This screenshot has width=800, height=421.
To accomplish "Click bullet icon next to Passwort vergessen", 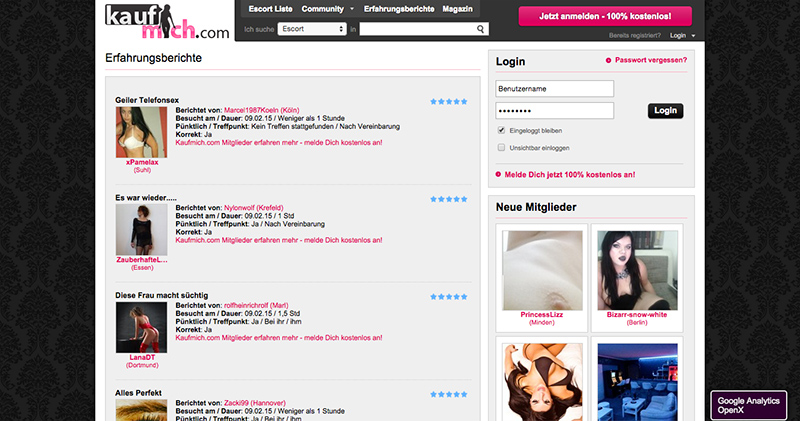I will pos(608,60).
